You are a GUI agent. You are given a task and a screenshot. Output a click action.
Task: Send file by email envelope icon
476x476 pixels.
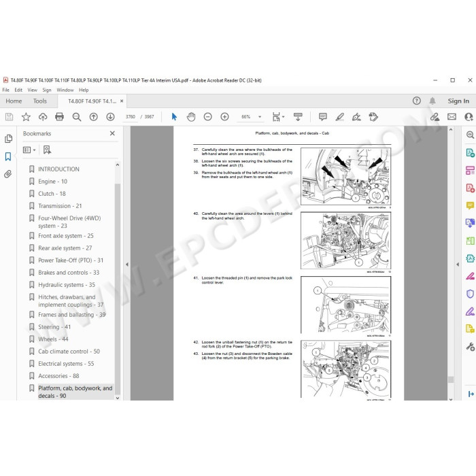(452, 117)
